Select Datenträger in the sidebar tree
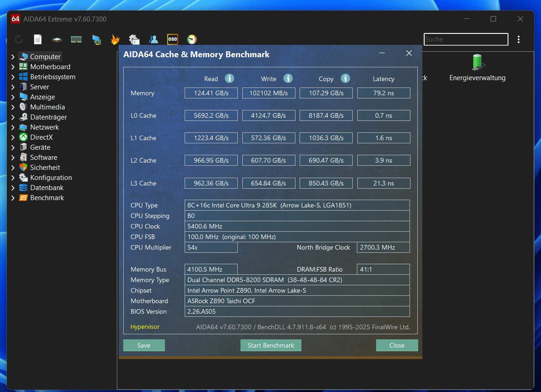The width and height of the screenshot is (541, 392). pyautogui.click(x=48, y=117)
